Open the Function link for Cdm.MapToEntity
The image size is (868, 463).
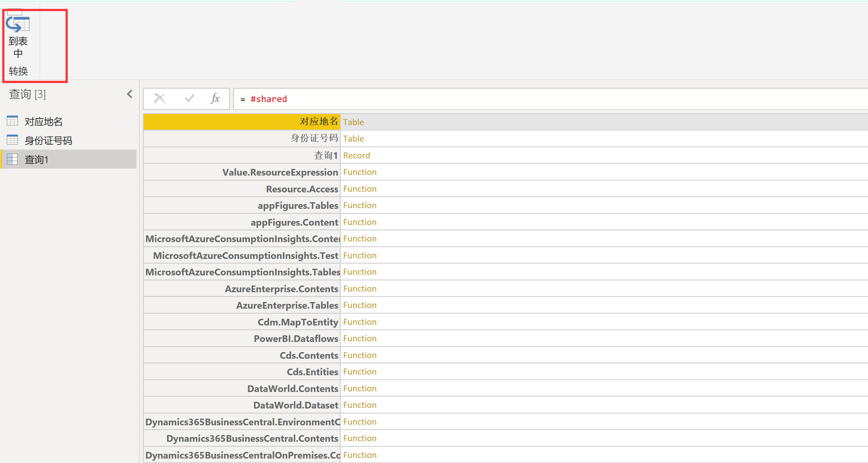(x=359, y=322)
